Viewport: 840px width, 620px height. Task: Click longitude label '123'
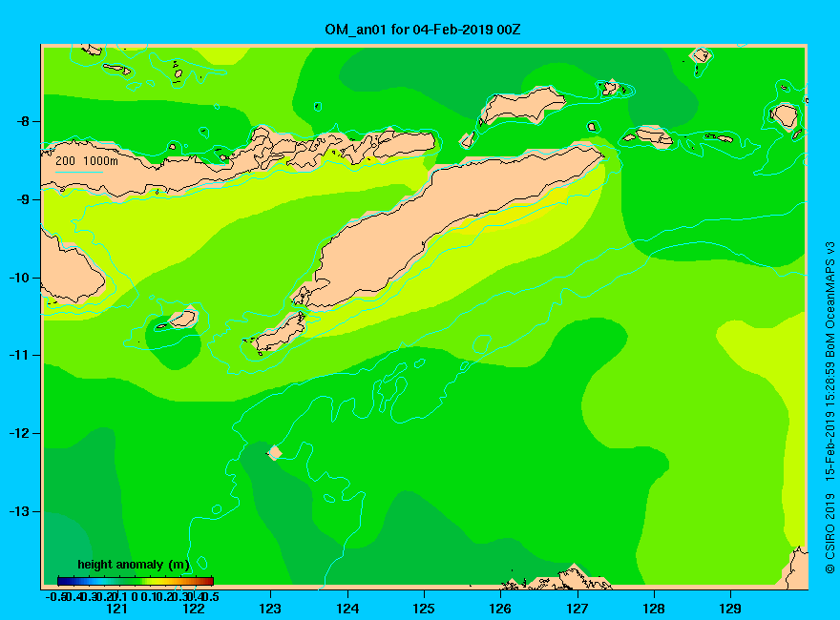[x=270, y=609]
